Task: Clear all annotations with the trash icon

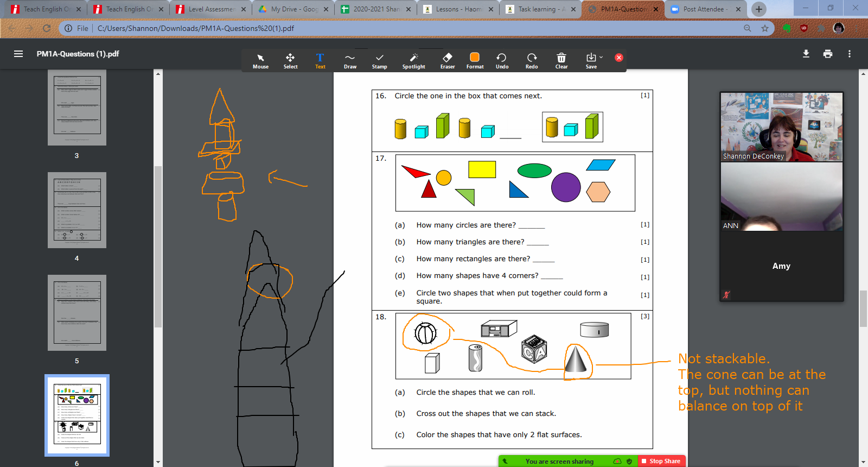Action: (x=561, y=61)
